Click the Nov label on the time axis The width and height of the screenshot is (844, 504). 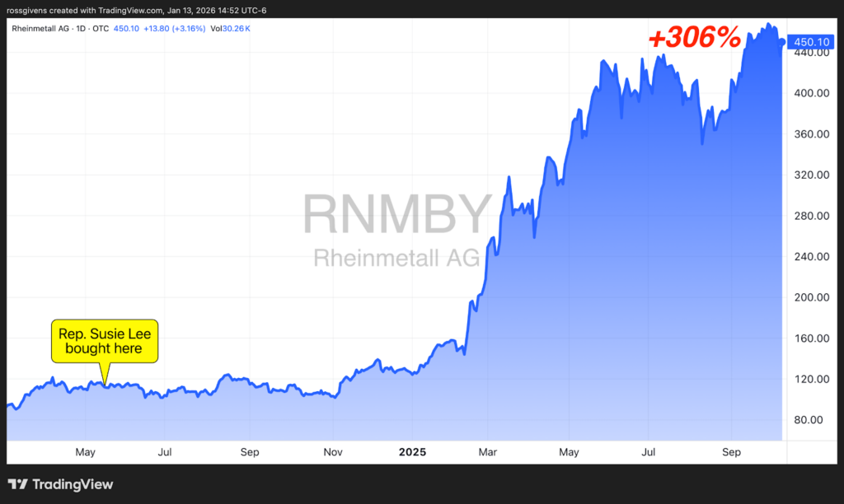(333, 452)
